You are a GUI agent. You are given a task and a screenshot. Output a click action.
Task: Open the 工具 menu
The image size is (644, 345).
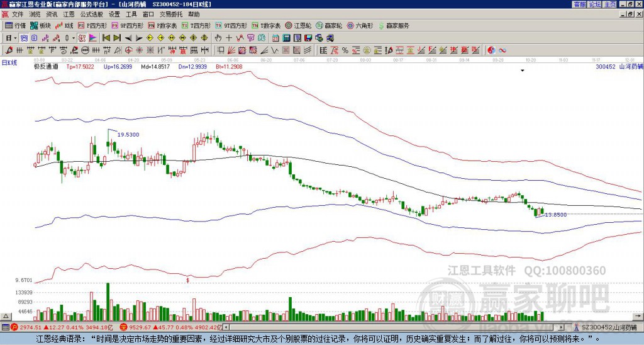[131, 14]
